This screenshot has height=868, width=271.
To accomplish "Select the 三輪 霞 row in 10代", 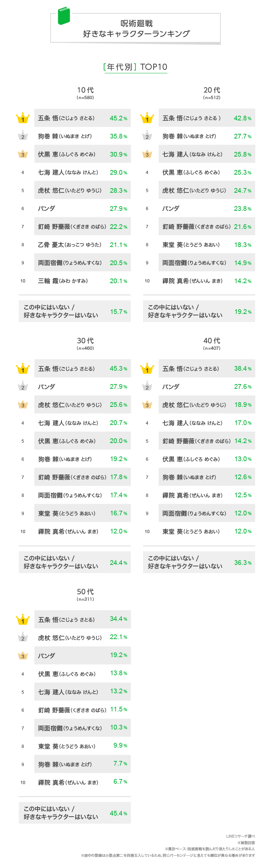I will (x=82, y=281).
